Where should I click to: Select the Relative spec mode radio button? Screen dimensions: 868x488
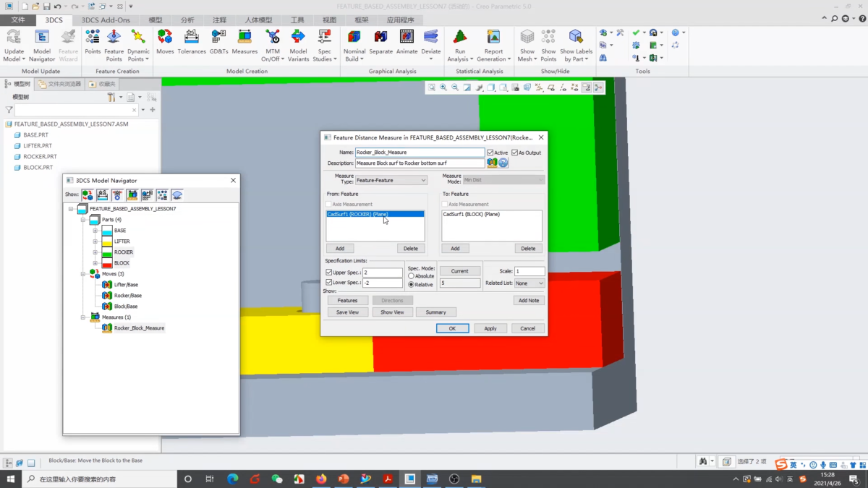click(x=412, y=285)
